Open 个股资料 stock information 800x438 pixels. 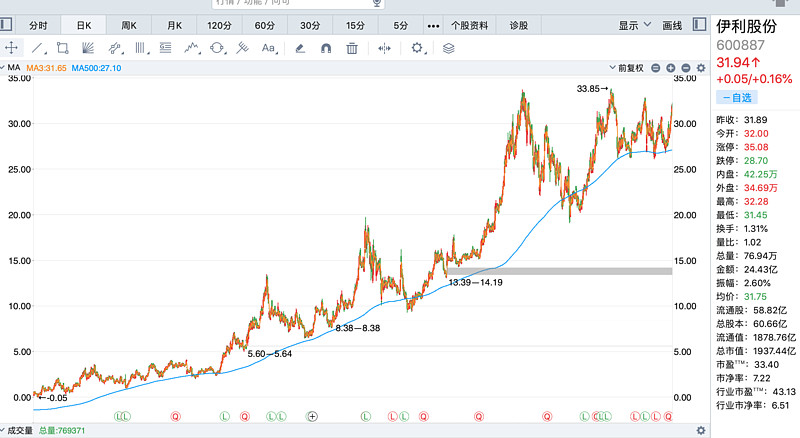[x=470, y=24]
